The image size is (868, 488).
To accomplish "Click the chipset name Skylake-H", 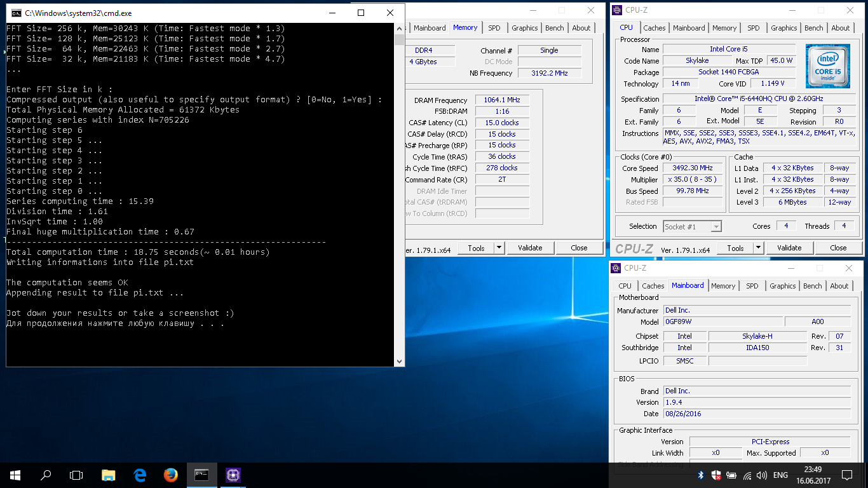I will click(757, 336).
